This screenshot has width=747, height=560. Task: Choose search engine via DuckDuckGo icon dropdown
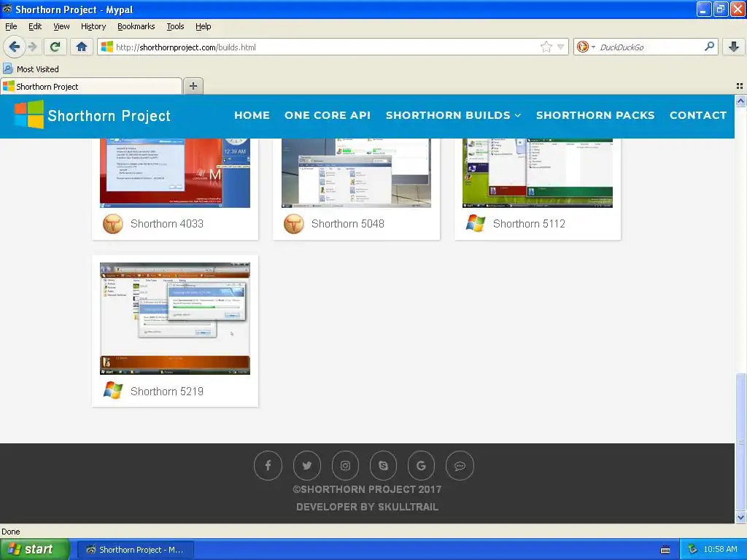coord(586,47)
